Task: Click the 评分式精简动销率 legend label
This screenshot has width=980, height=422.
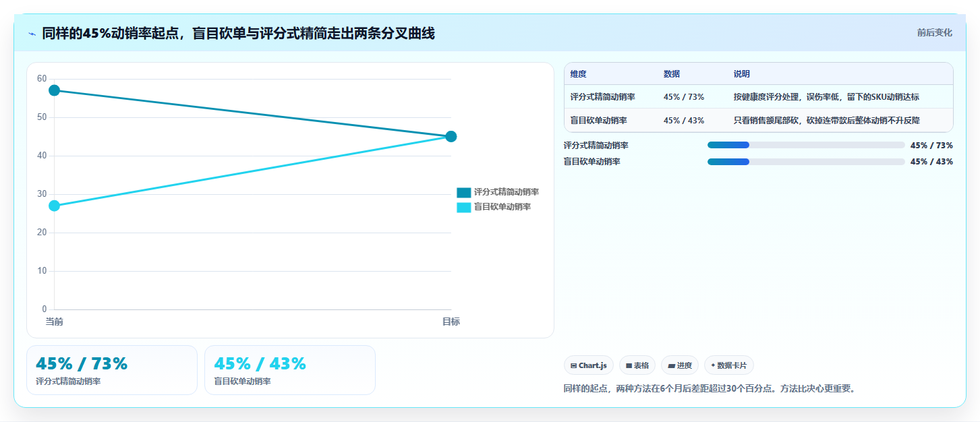Action: point(507,192)
